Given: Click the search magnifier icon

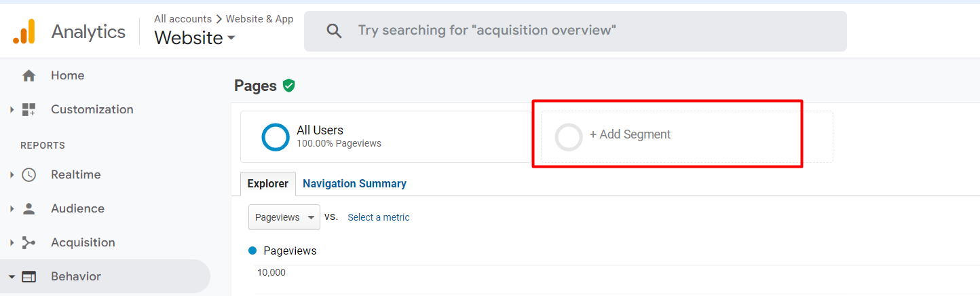Looking at the screenshot, I should pyautogui.click(x=334, y=31).
